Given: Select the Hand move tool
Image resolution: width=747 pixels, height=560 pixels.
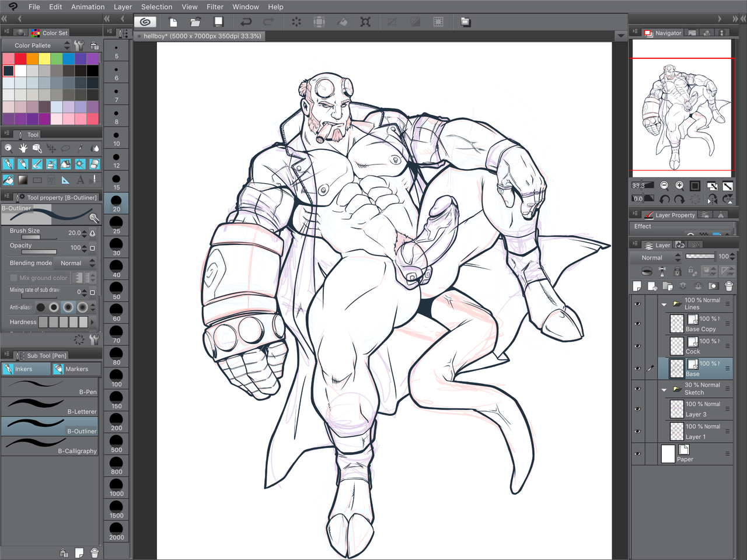Looking at the screenshot, I should point(23,148).
